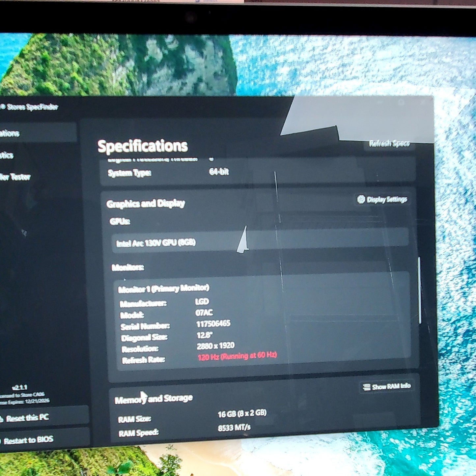The width and height of the screenshot is (476, 476).
Task: Click the Graphics and Display section title
Action: [x=146, y=204]
